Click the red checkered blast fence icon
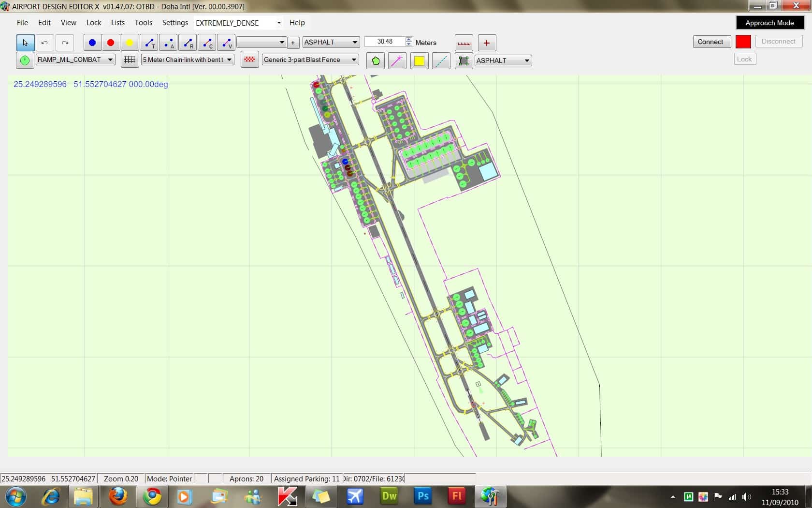The width and height of the screenshot is (812, 508). click(249, 60)
